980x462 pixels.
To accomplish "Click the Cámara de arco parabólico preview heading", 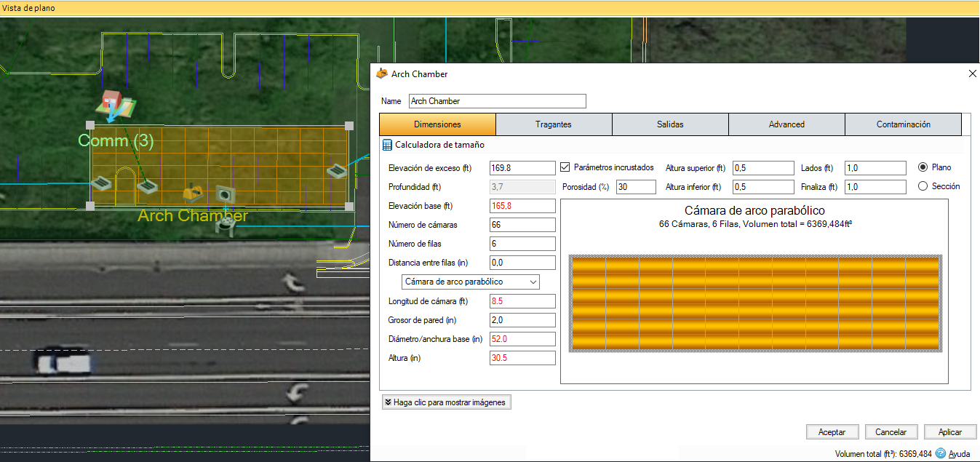I will point(754,211).
